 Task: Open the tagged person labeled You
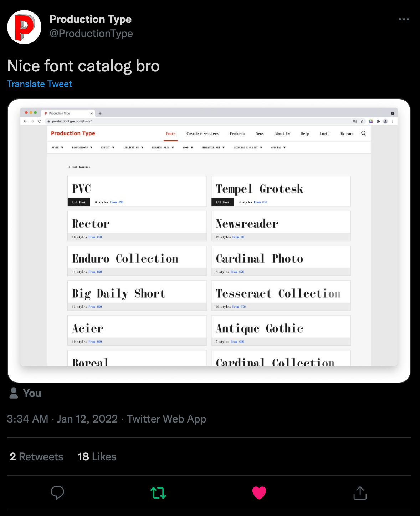point(25,393)
